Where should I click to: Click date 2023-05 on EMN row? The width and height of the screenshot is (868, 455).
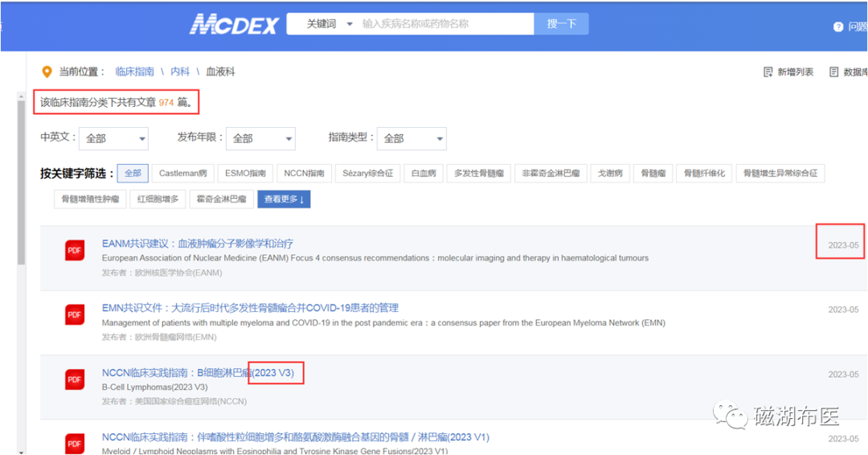click(x=843, y=309)
